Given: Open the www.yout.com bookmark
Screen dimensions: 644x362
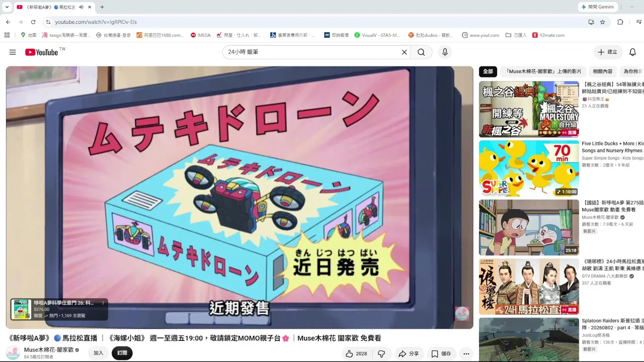Looking at the screenshot, I should 480,35.
